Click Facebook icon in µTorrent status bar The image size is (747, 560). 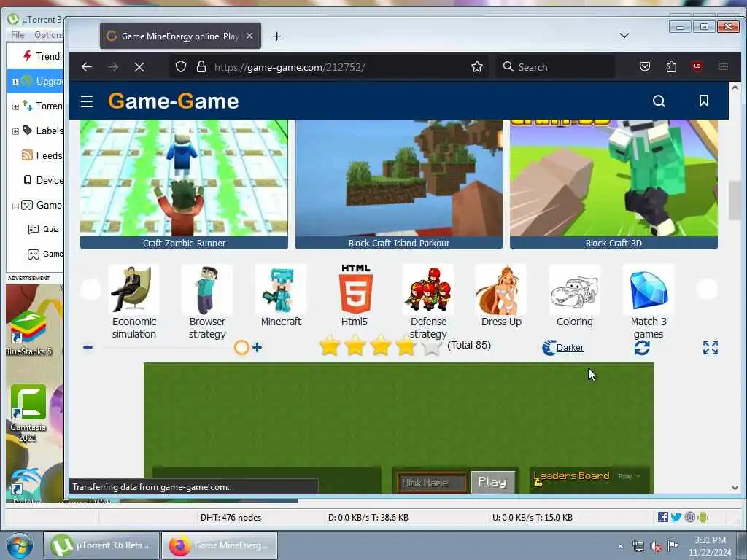click(x=662, y=517)
